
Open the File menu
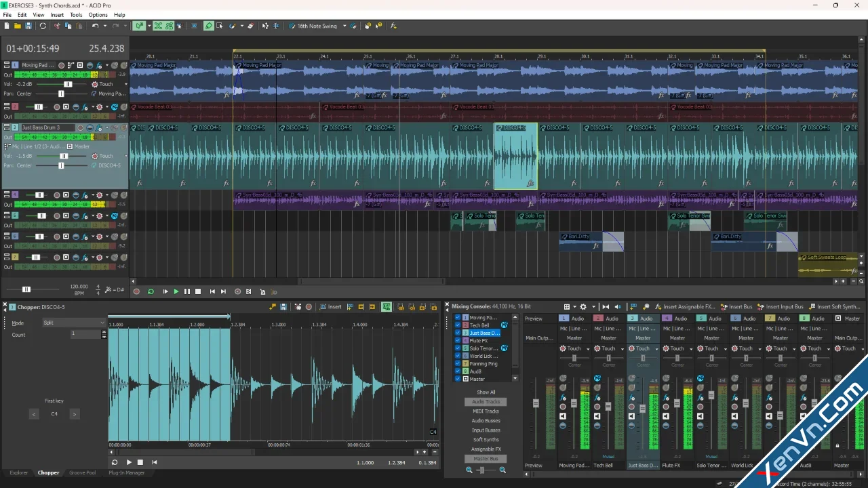7,15
